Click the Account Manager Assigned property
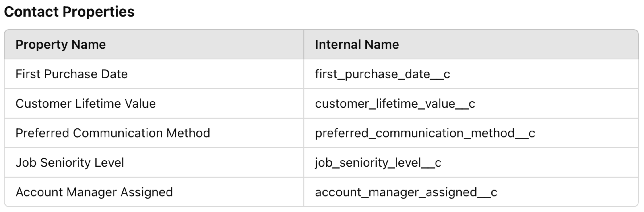Image resolution: width=644 pixels, height=212 pixels. click(x=94, y=192)
